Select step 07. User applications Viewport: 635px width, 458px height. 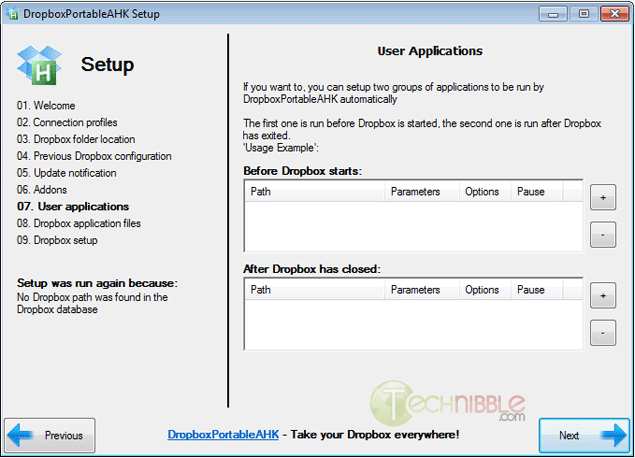pos(73,207)
